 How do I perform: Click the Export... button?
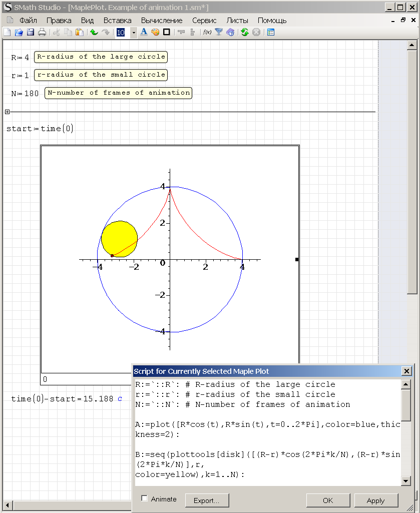click(207, 500)
